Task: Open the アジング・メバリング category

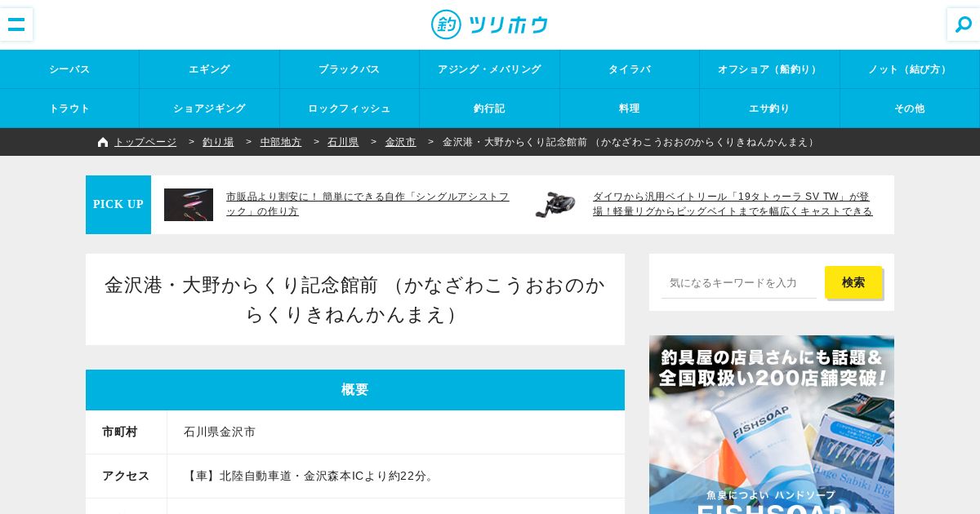Action: 490,69
